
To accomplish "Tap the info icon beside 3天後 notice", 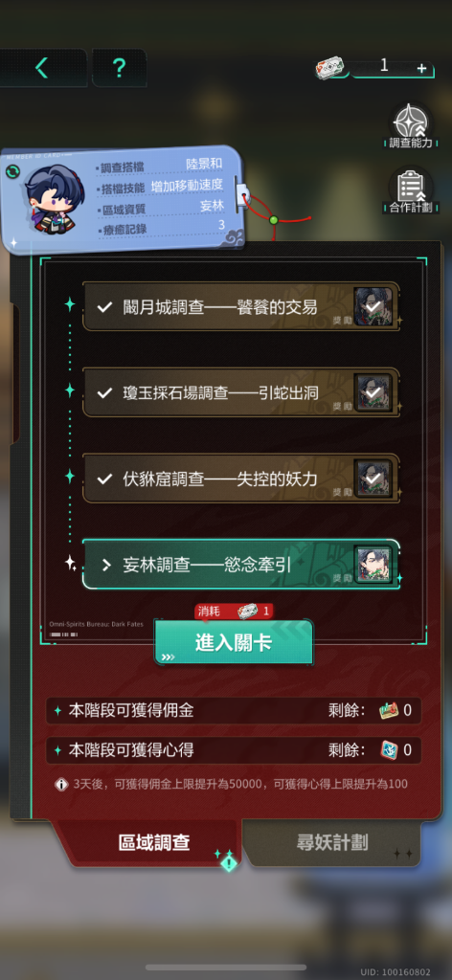I will point(61,784).
